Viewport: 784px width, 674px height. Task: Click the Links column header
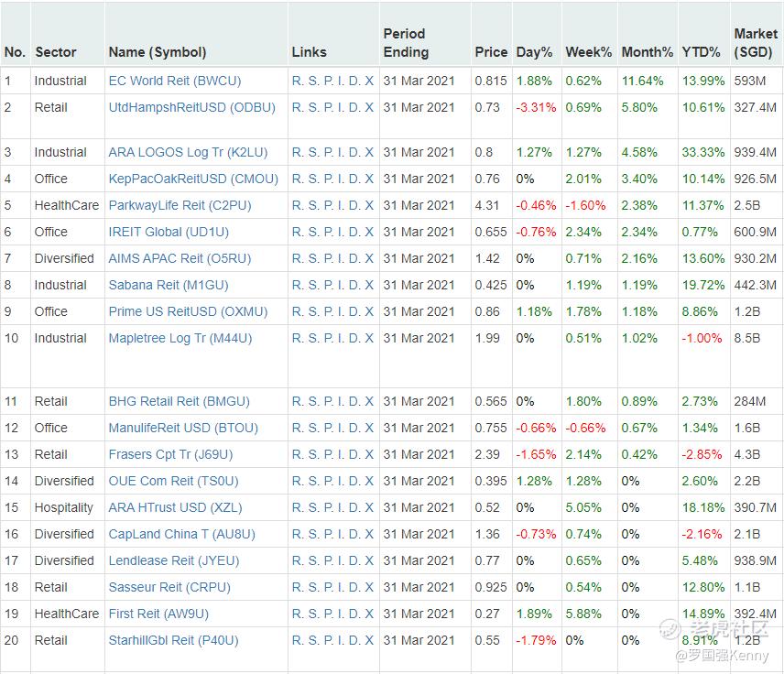coord(309,52)
